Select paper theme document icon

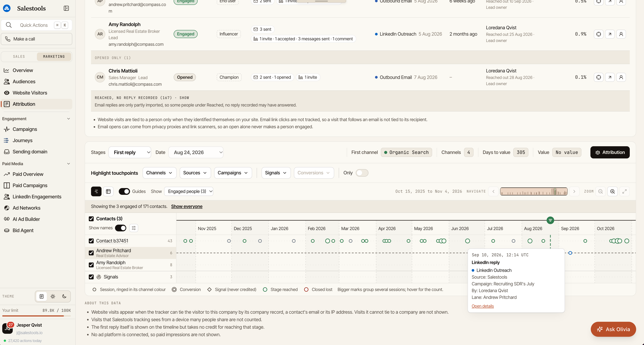[42, 296]
